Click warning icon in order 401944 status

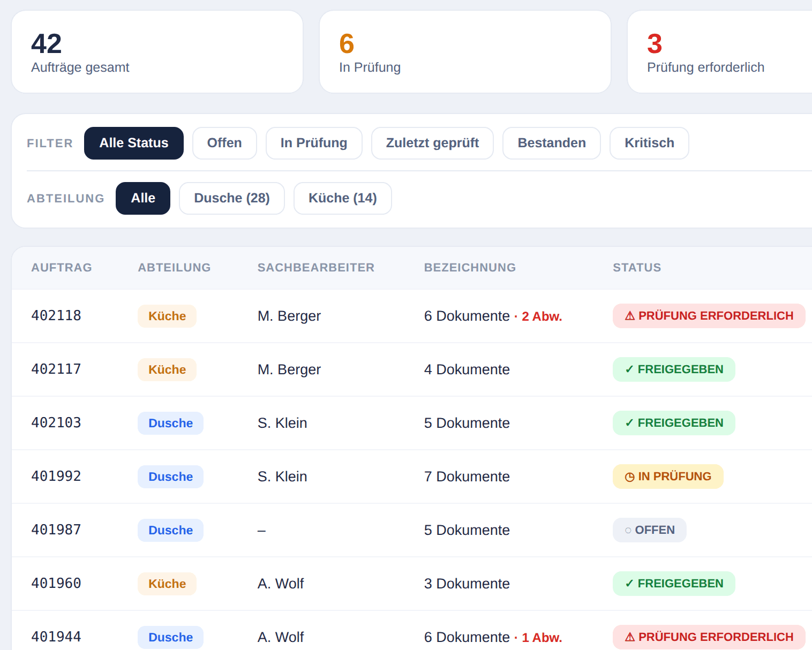630,637
